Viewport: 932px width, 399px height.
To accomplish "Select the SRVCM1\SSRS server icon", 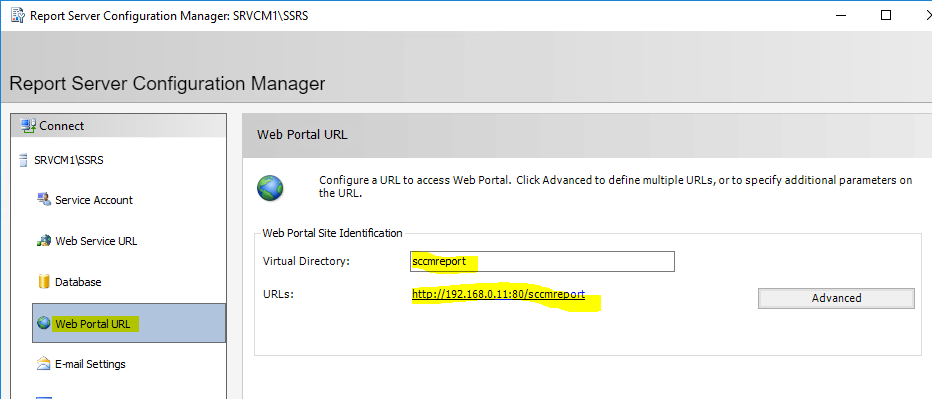I will click(x=23, y=160).
